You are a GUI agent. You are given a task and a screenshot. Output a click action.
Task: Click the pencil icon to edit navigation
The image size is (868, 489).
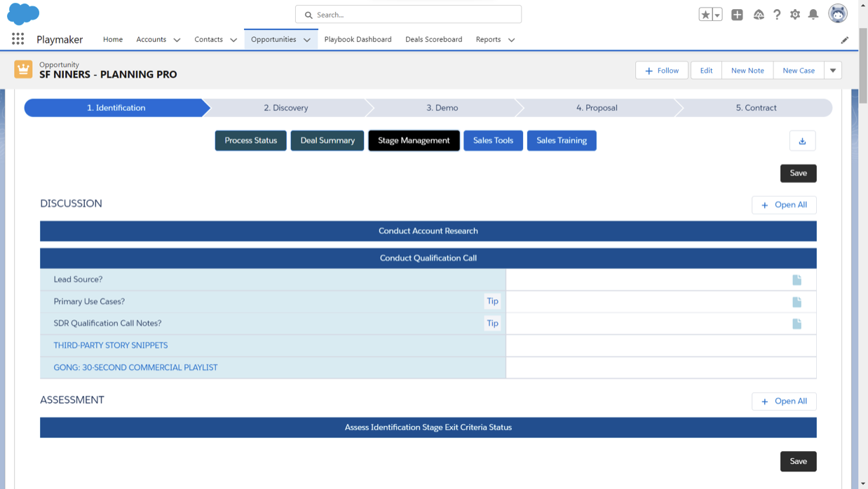[x=845, y=40]
